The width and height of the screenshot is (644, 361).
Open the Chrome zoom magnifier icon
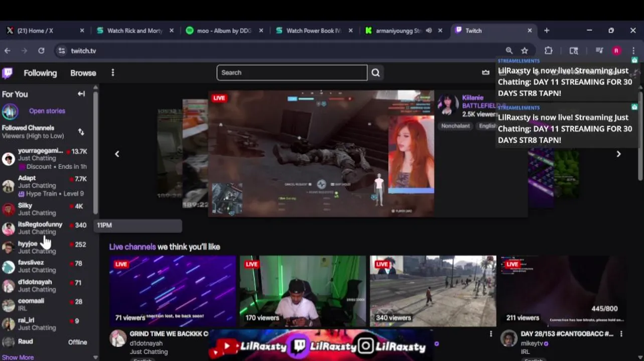point(509,51)
